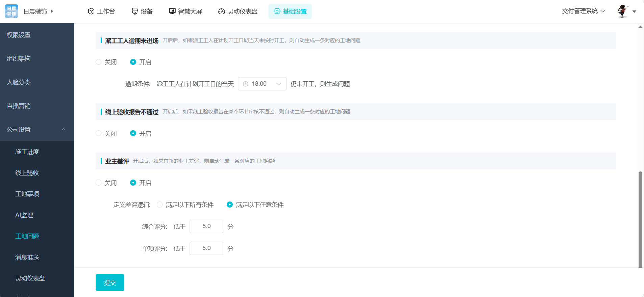Image resolution: width=644 pixels, height=297 pixels.
Task: Choose 满足以下任意条件 logic option
Action: pyautogui.click(x=255, y=205)
